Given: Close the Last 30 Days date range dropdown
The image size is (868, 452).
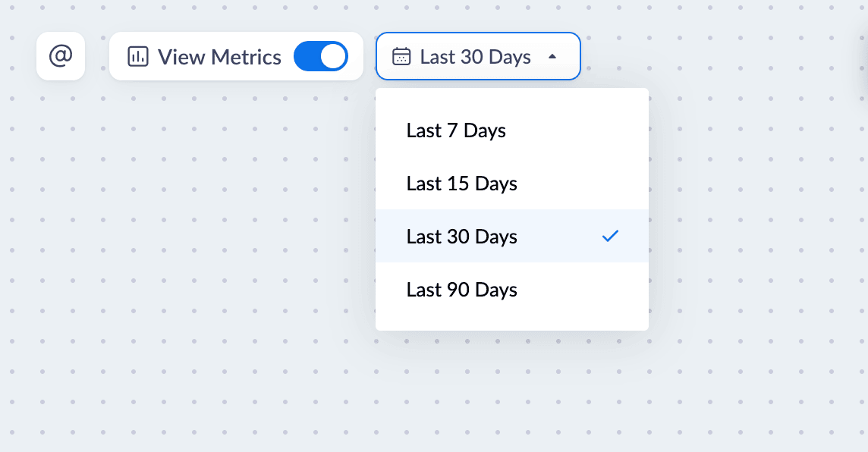Looking at the screenshot, I should [x=478, y=56].
